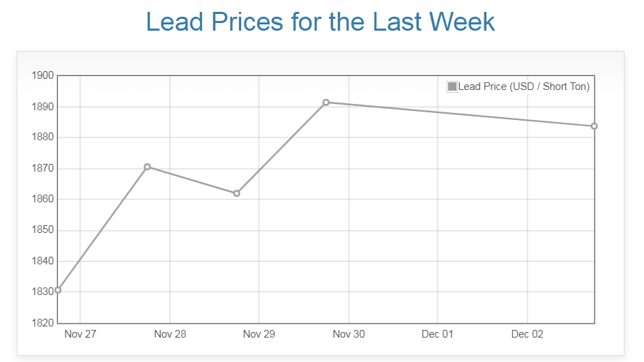The image size is (644, 362).
Task: Click the 1900 y-axis label
Action: (43, 76)
